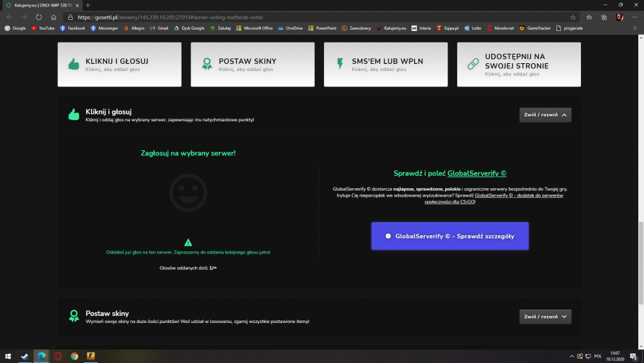Viewport: 644px width, 363px height.
Task: Open the Dysk Google bookmark
Action: 189,28
